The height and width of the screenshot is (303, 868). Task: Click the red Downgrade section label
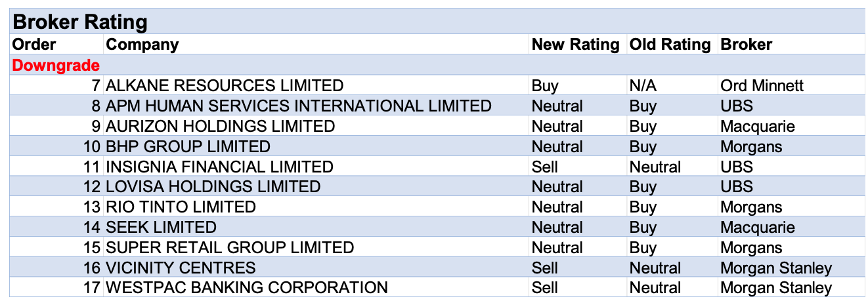tap(56, 65)
